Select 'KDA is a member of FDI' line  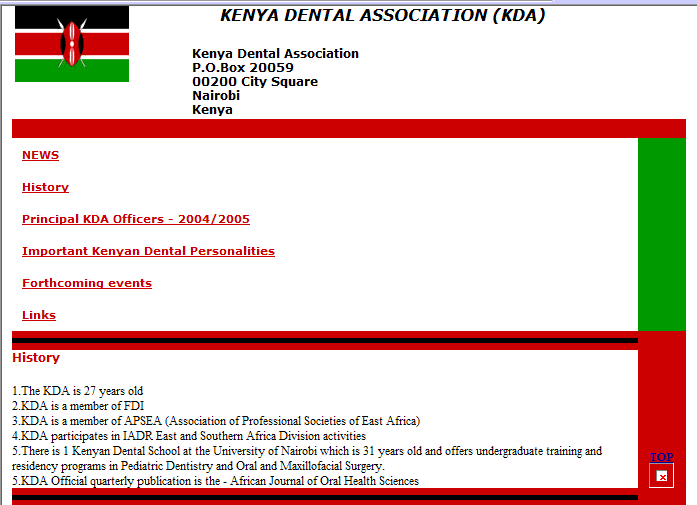point(78,406)
